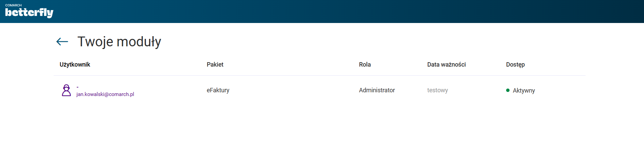Select the eFaktury package cell
This screenshot has height=144, width=644.
point(218,90)
